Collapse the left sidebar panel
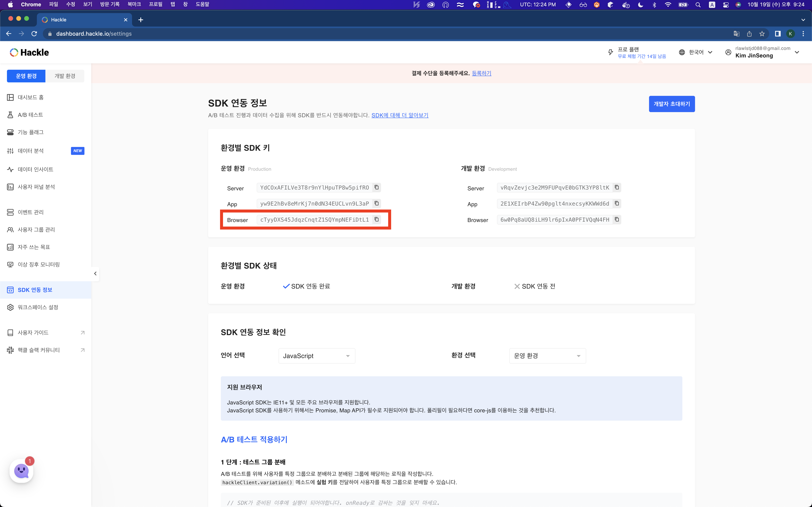Screen dimensions: 812x507 95,274
